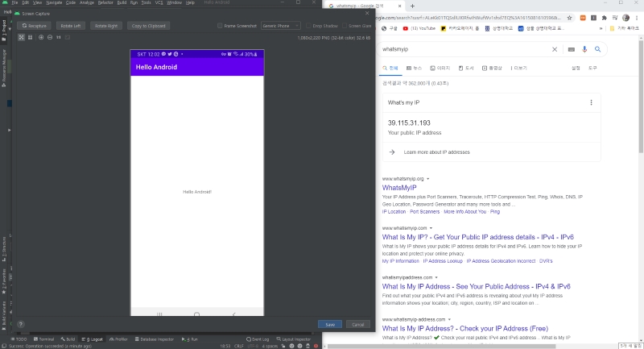Open the Navigate menu
644x349 pixels.
click(54, 2)
